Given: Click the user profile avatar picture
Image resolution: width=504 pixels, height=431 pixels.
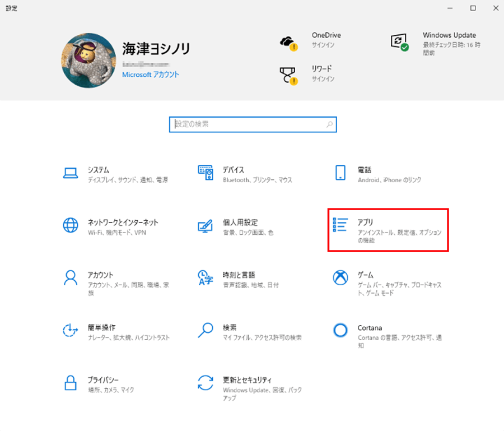Looking at the screenshot, I should click(88, 61).
